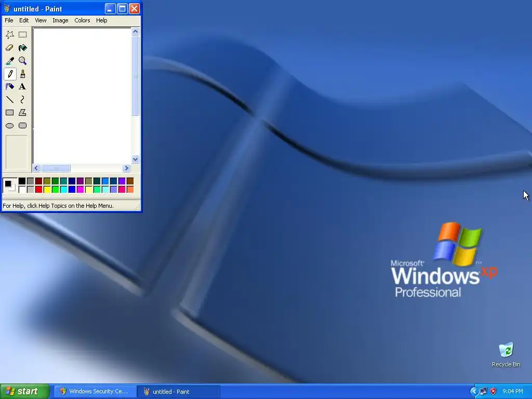
Task: Select the Magnifier tool
Action: pos(23,61)
